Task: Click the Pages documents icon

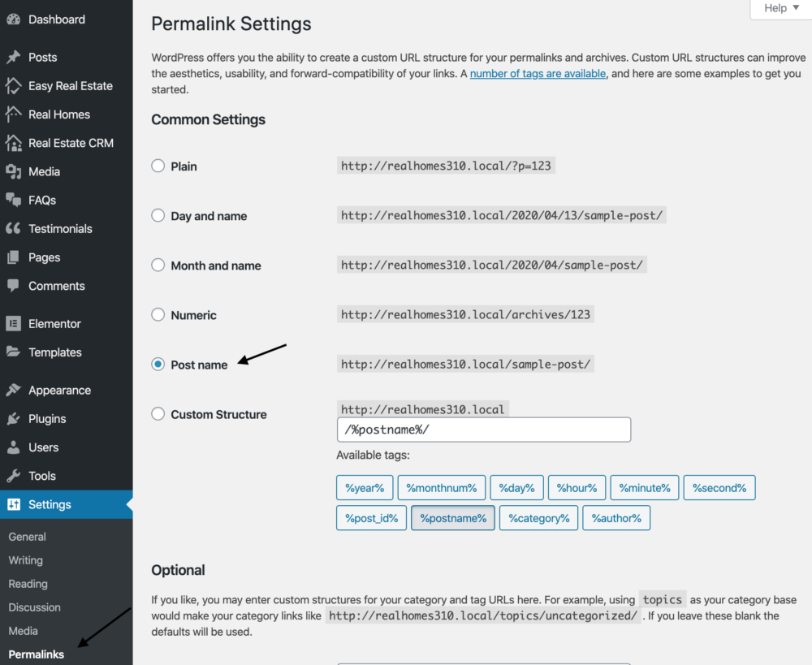Action: (14, 257)
